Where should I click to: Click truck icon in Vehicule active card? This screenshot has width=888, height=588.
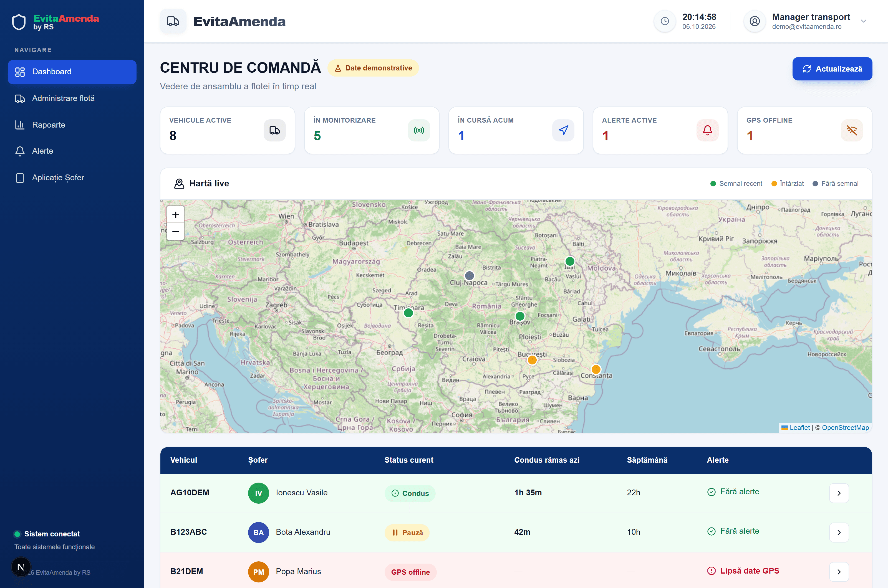coord(275,131)
